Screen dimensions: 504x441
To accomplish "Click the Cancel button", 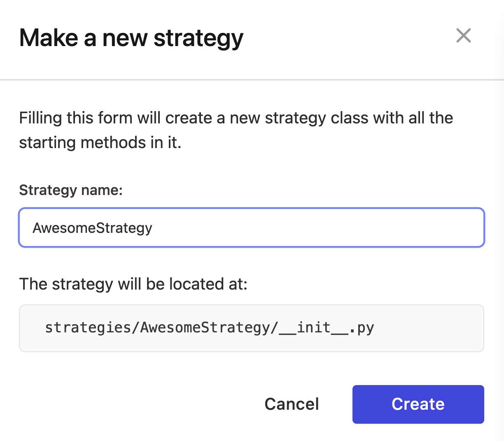I will click(x=292, y=404).
